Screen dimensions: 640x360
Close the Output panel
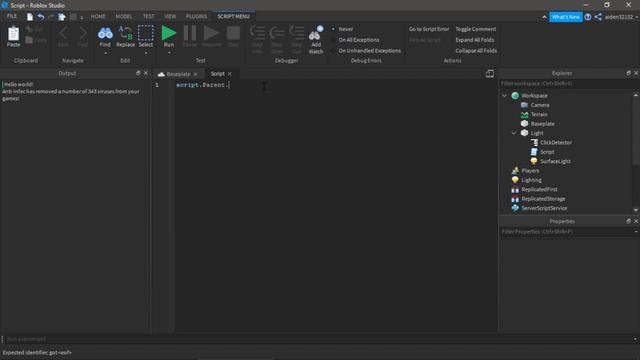click(146, 73)
